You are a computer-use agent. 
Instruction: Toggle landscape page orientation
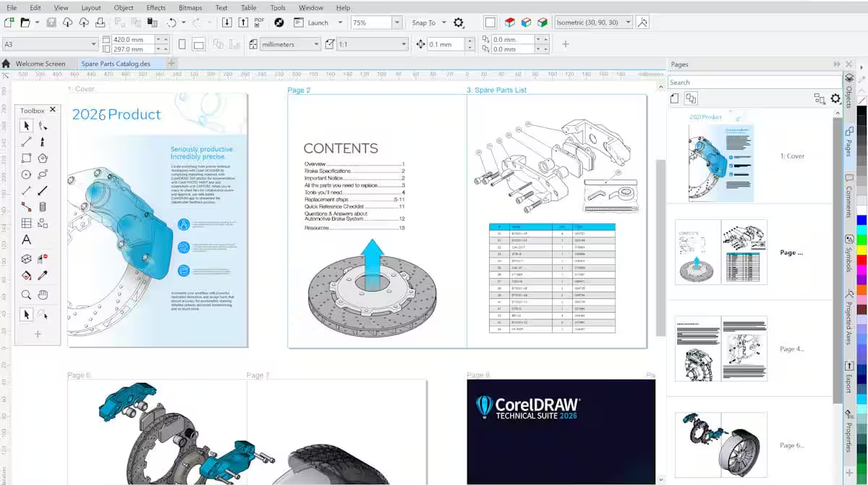[198, 44]
